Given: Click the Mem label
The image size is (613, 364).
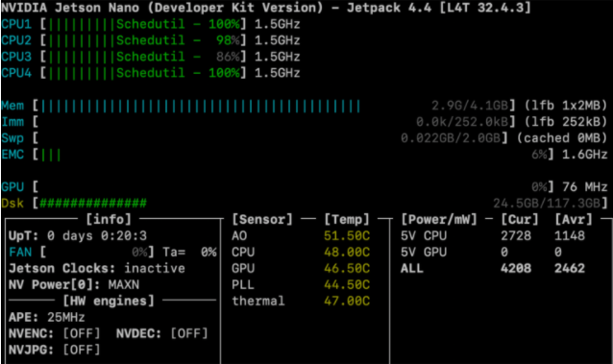Looking at the screenshot, I should point(12,106).
